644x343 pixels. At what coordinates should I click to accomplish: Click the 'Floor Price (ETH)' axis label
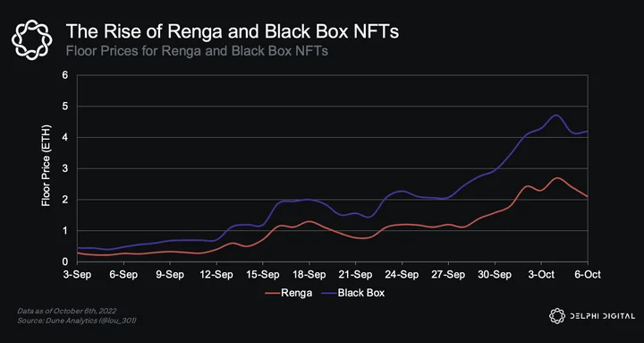pos(46,165)
